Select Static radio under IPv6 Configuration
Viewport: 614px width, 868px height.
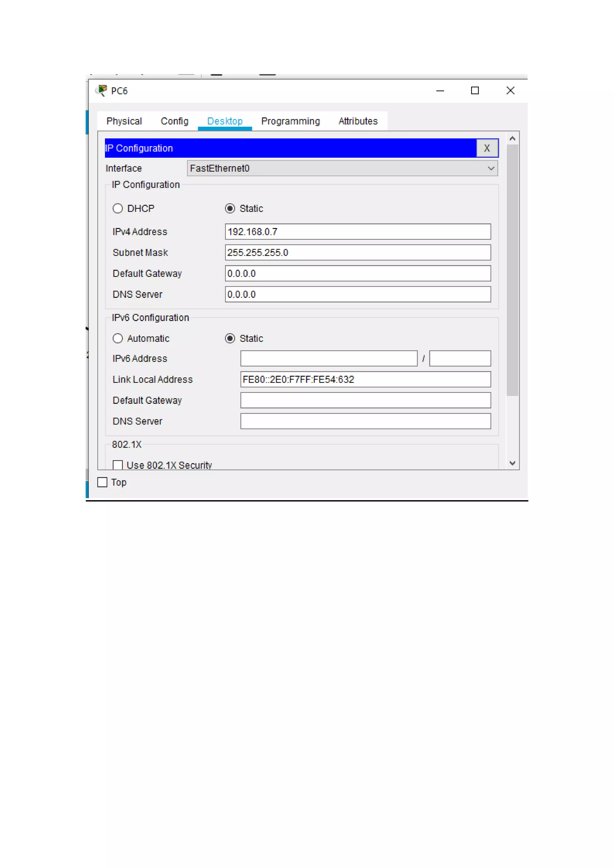pyautogui.click(x=230, y=338)
